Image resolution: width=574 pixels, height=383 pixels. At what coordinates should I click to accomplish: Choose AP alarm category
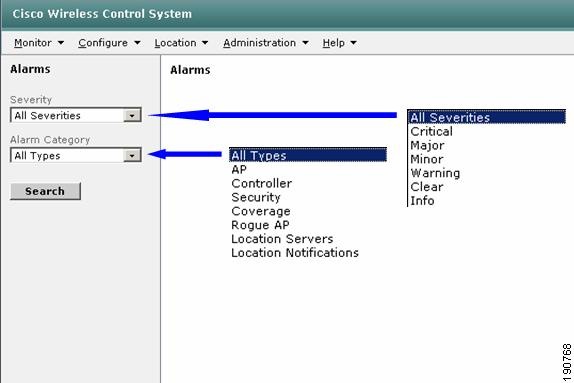239,170
